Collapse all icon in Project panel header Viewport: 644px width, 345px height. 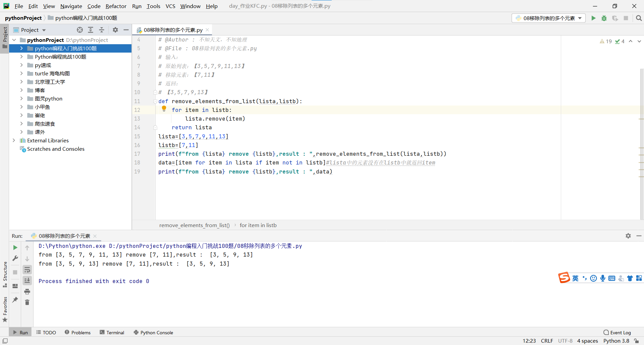pos(102,30)
